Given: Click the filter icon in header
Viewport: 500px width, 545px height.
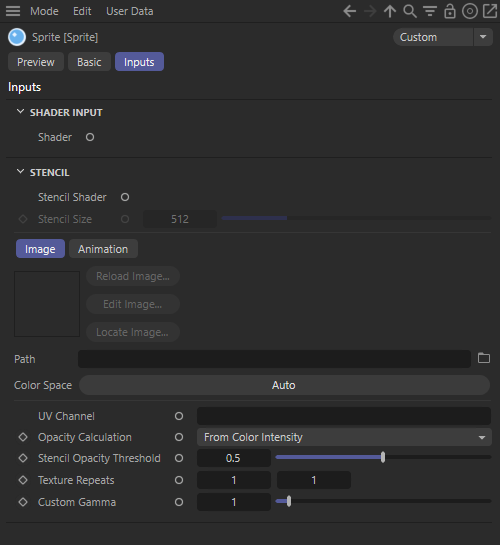Looking at the screenshot, I should click(430, 11).
